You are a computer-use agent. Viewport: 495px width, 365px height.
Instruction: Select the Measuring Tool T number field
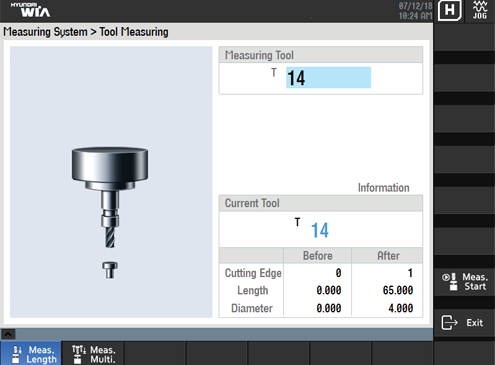click(x=328, y=78)
